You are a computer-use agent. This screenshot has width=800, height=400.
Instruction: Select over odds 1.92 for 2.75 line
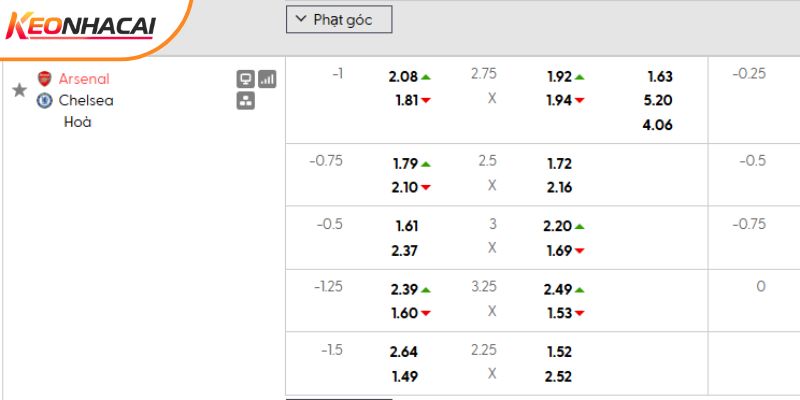pyautogui.click(x=559, y=76)
